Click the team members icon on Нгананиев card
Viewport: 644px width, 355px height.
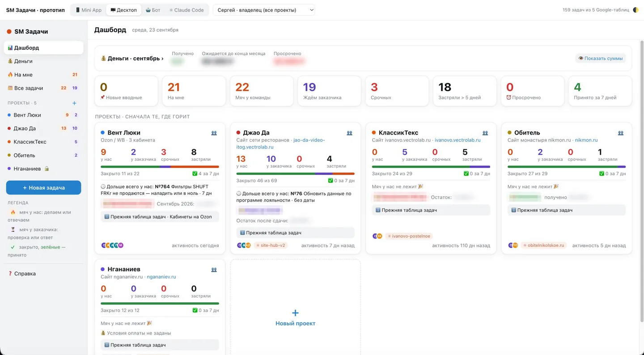pos(214,270)
